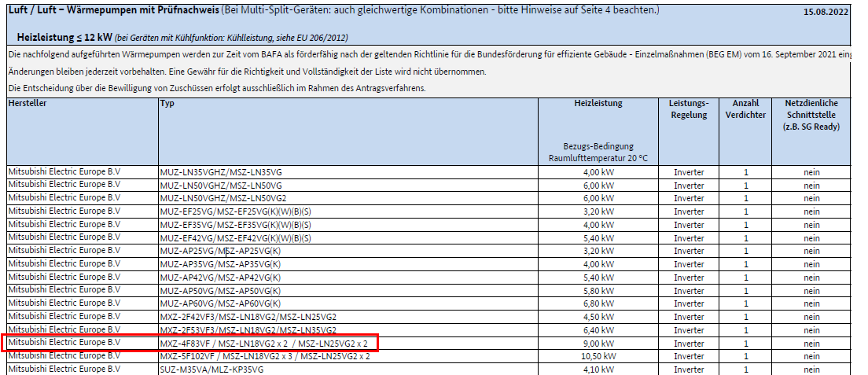Image resolution: width=868 pixels, height=375 pixels.
Task: Click the date 15.08.2022
Action: [x=826, y=13]
